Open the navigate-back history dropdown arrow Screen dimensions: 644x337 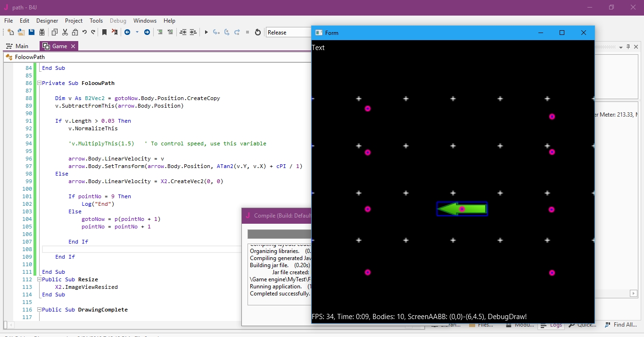tap(137, 33)
